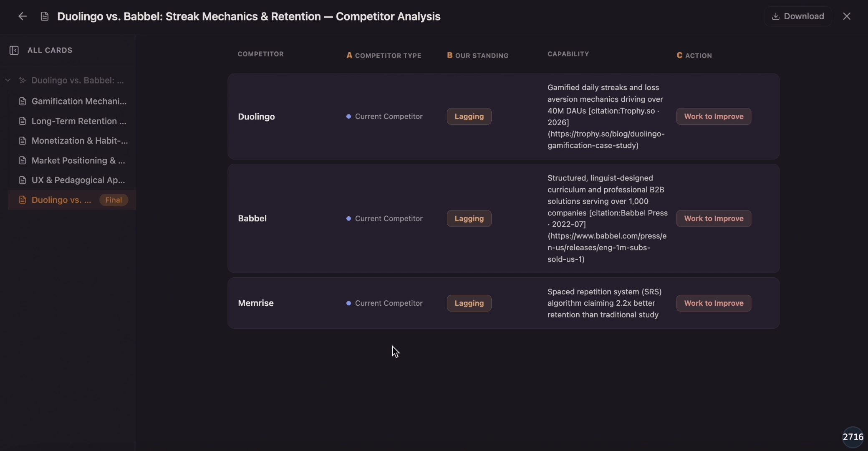Screen dimensions: 868x451
Task: Click the Final badge in sidebar
Action: click(114, 200)
